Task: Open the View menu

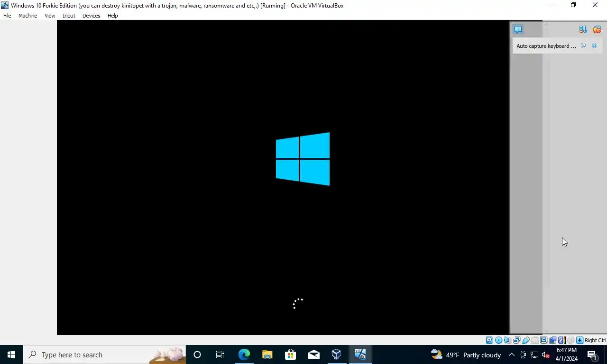Action: pyautogui.click(x=50, y=16)
